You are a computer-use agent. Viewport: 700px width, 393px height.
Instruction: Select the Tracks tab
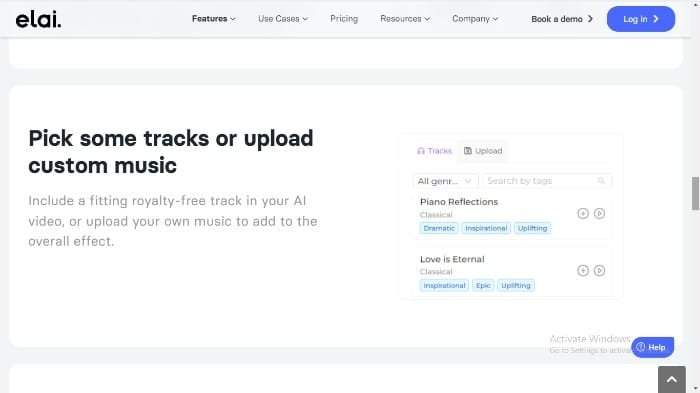[434, 151]
